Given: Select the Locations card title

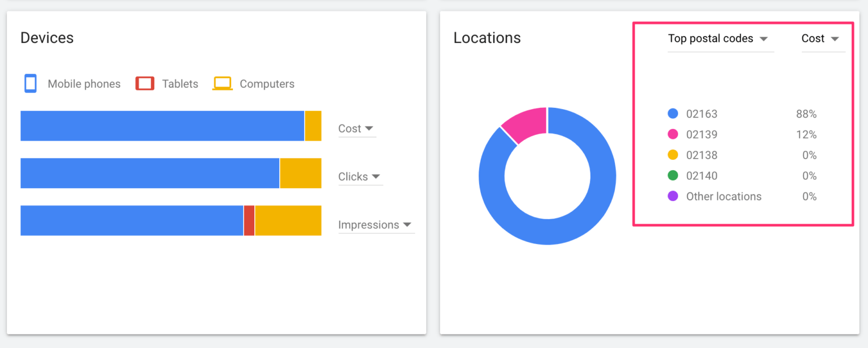Looking at the screenshot, I should tap(487, 38).
